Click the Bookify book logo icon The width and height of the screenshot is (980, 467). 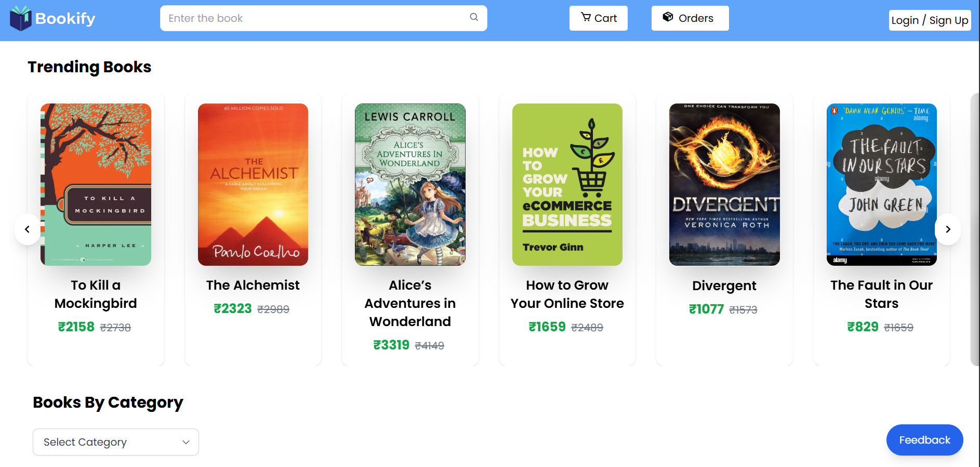point(21,18)
